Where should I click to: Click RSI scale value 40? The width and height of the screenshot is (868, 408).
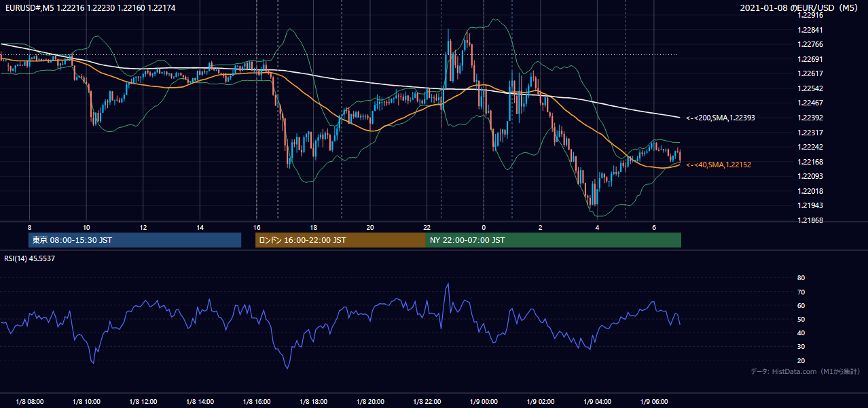click(801, 333)
